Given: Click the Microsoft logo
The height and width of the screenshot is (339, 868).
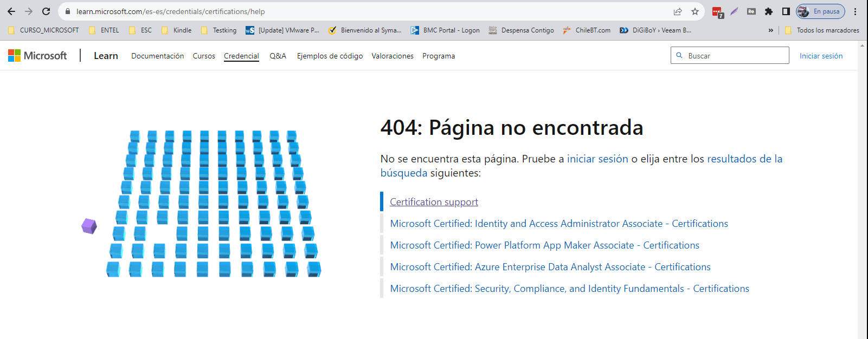Looking at the screenshot, I should pyautogui.click(x=37, y=55).
